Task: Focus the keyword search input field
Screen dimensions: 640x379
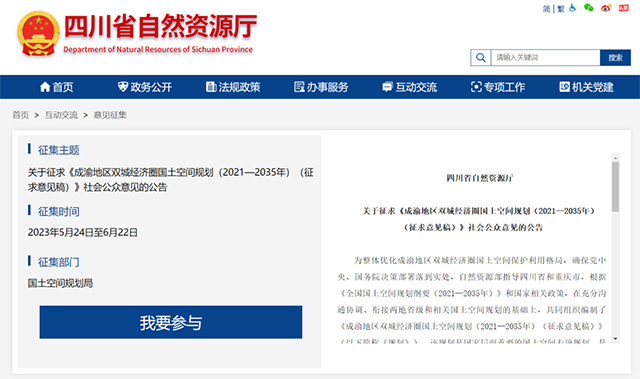Action: pos(545,58)
